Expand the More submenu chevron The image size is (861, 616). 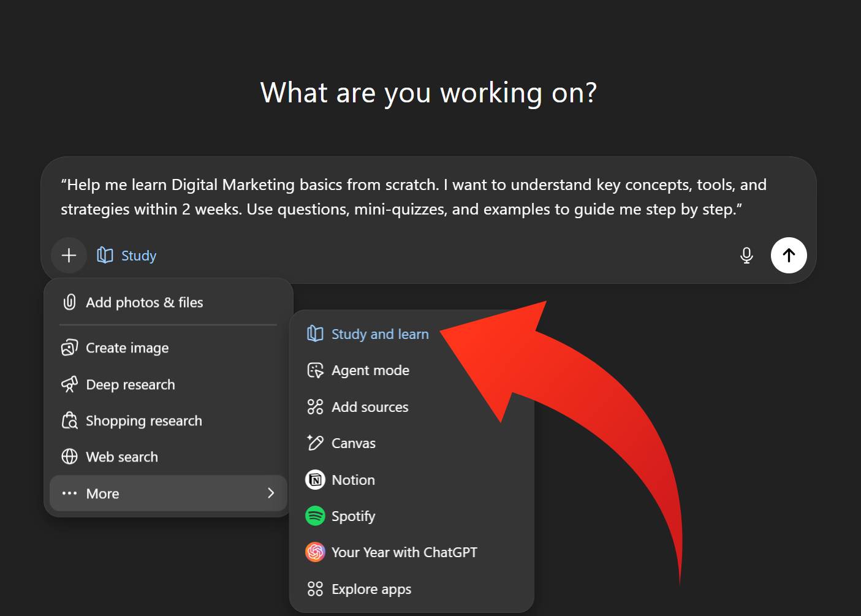(x=271, y=493)
